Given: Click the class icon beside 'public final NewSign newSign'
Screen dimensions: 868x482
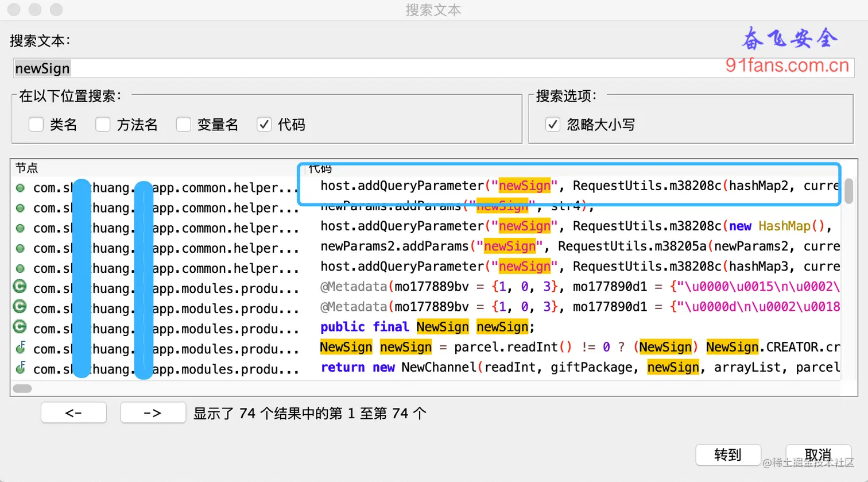Looking at the screenshot, I should (20, 326).
